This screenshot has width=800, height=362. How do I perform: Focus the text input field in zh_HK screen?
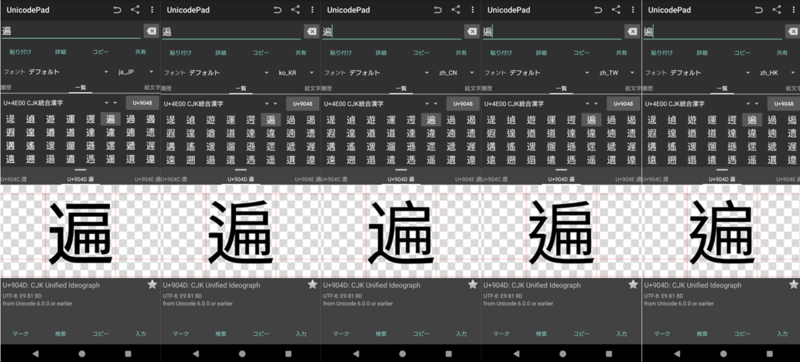click(x=712, y=32)
